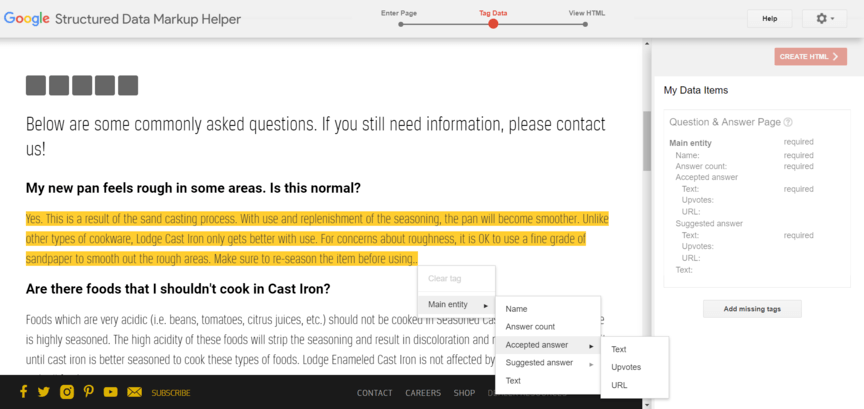Choose Answer count in submenu
Image resolution: width=864 pixels, height=409 pixels.
coord(548,327)
